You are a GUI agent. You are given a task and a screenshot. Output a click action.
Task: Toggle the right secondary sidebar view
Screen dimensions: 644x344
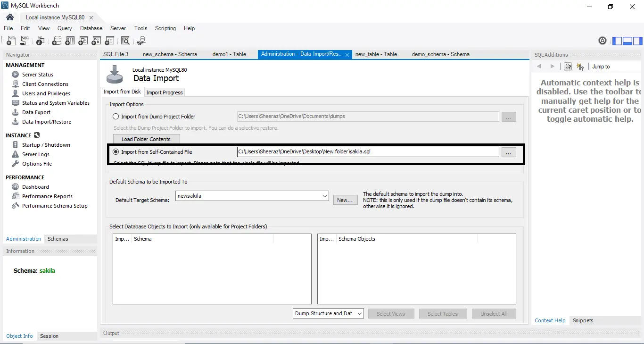pyautogui.click(x=638, y=41)
